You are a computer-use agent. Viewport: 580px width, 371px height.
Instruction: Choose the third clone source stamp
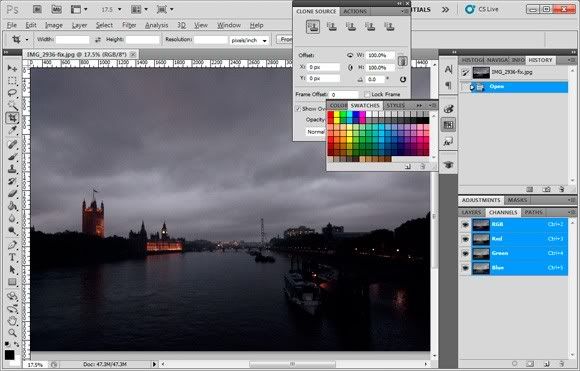pos(351,27)
